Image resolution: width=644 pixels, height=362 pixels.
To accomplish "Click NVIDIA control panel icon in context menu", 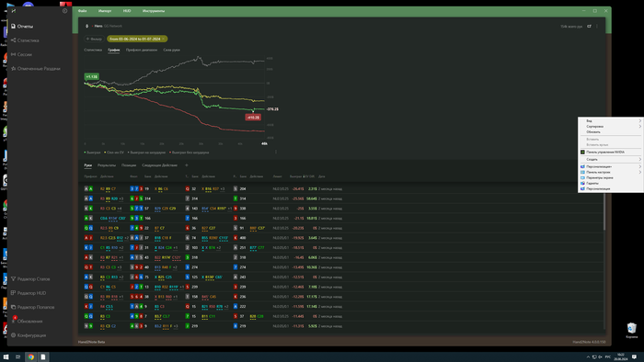I will [x=582, y=153].
